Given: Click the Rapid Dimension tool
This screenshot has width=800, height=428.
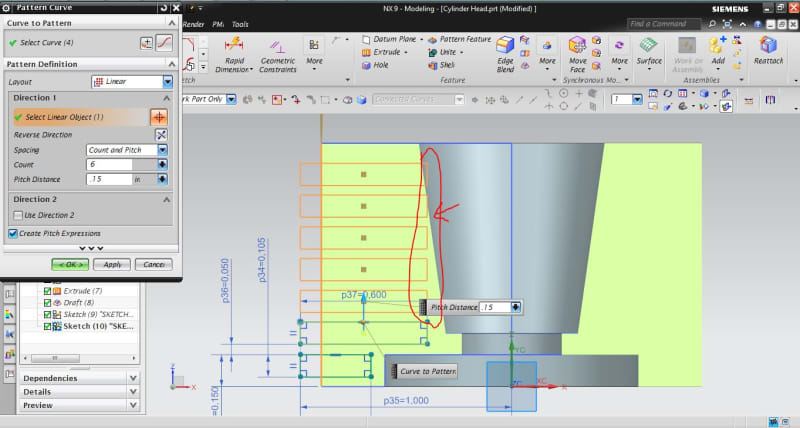Looking at the screenshot, I should (x=234, y=55).
